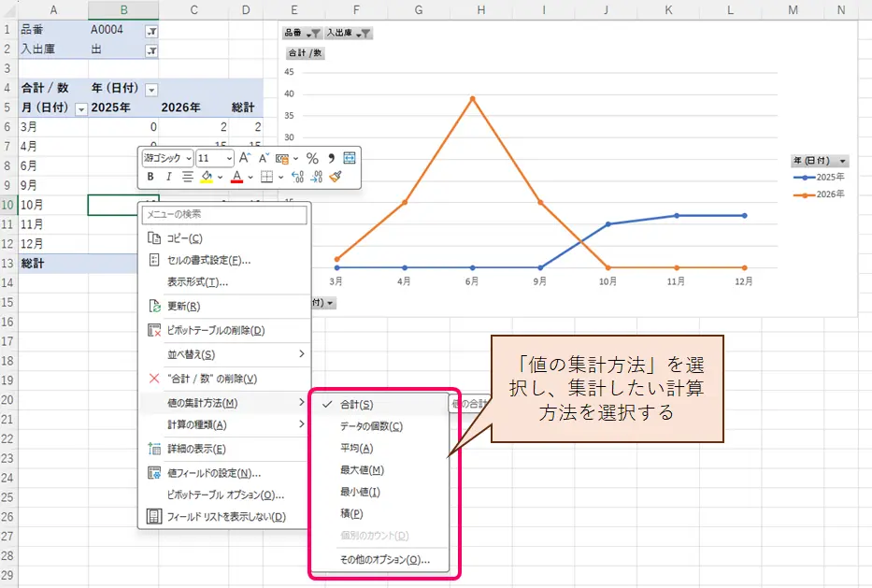The height and width of the screenshot is (588, 872).
Task: Click the 合計 / 数 chart field button
Action: [x=305, y=53]
